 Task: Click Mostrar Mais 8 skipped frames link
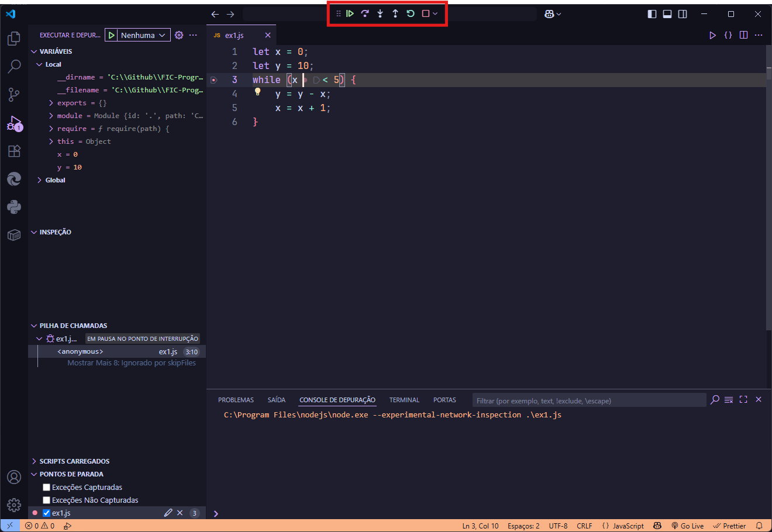pyautogui.click(x=132, y=363)
